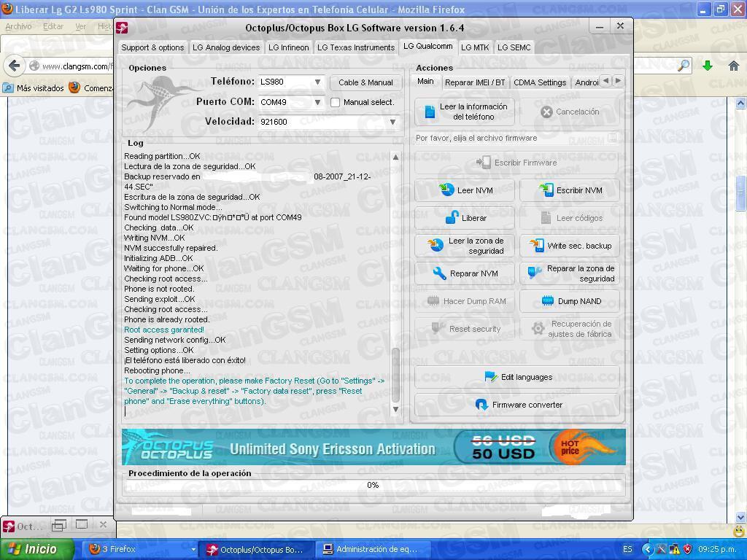Click in the Firefox address bar
The image size is (747, 560).
point(76,66)
